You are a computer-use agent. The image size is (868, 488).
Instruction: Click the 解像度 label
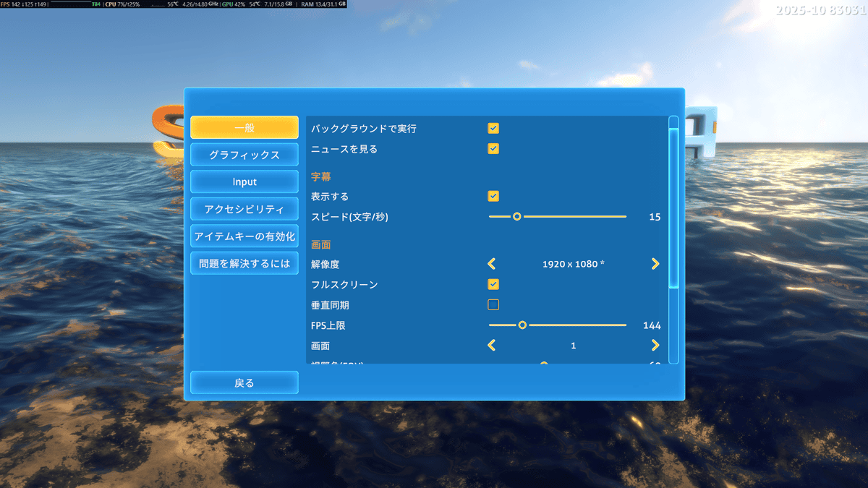[x=325, y=264]
